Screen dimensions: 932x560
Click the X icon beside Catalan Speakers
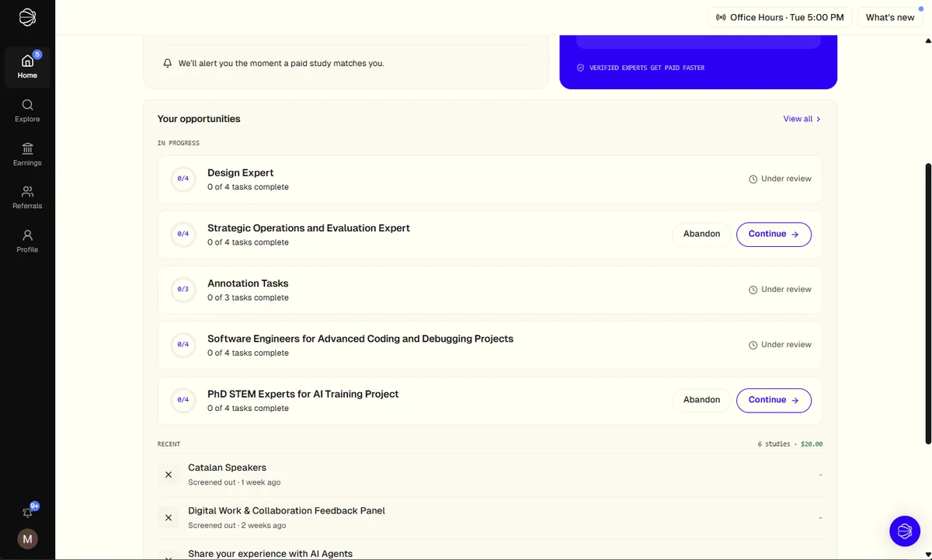coord(169,475)
